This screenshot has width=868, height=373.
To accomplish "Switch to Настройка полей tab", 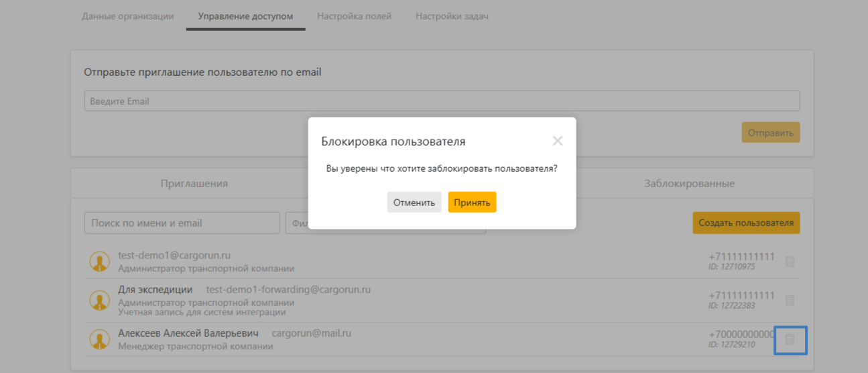I will point(354,16).
